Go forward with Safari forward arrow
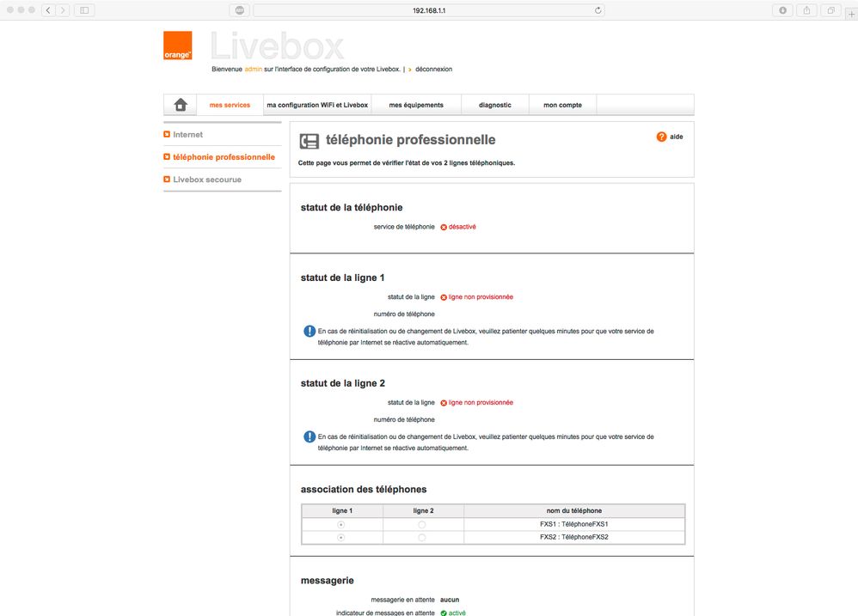This screenshot has height=616, width=858. point(63,10)
